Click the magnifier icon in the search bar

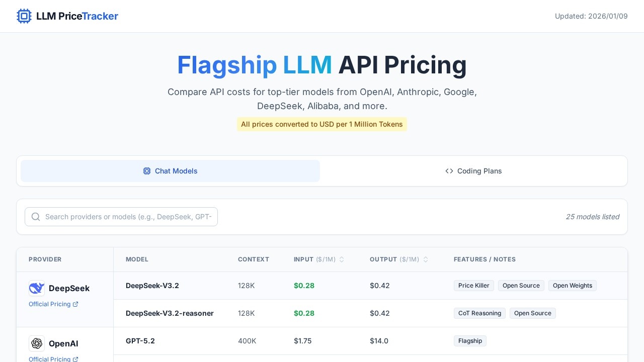pos(36,217)
